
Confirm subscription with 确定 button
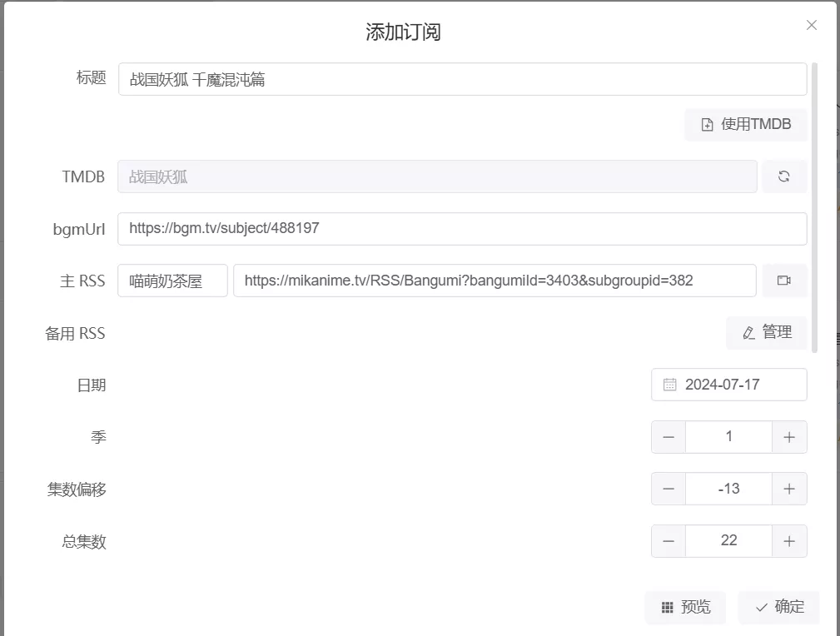[778, 608]
